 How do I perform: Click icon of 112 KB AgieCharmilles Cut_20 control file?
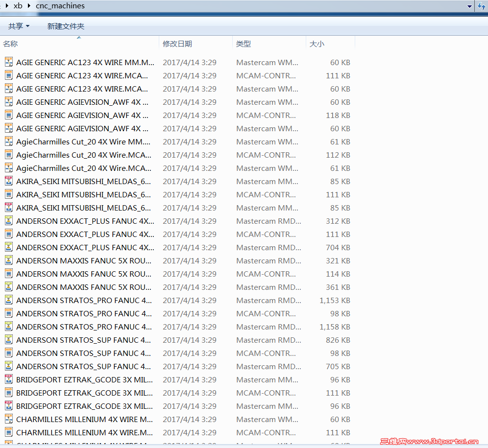pyautogui.click(x=9, y=155)
